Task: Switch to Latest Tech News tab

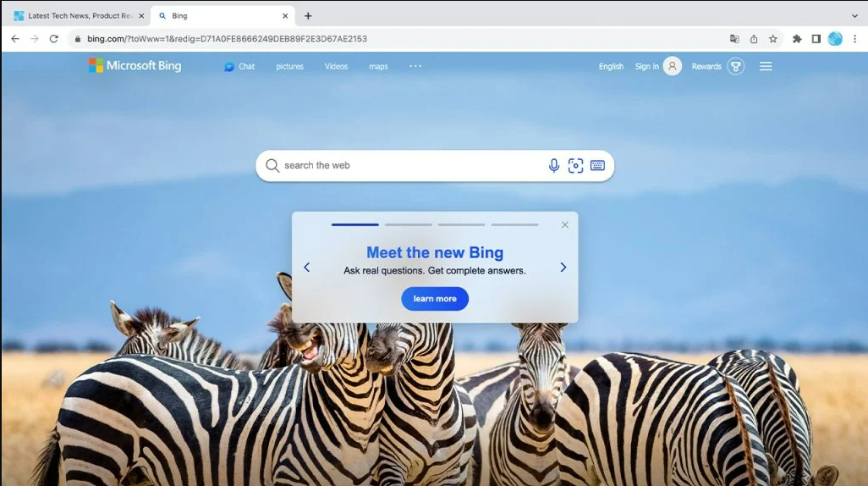Action: (76, 15)
